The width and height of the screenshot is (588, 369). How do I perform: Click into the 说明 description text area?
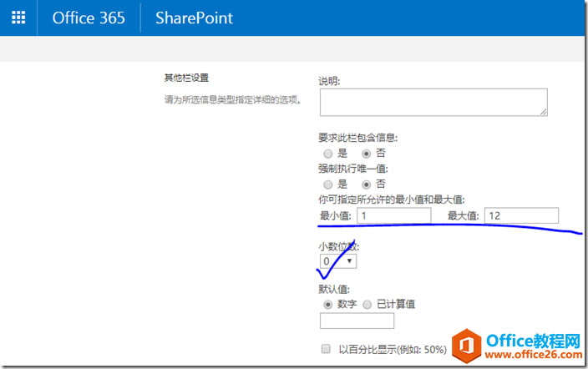pos(433,102)
